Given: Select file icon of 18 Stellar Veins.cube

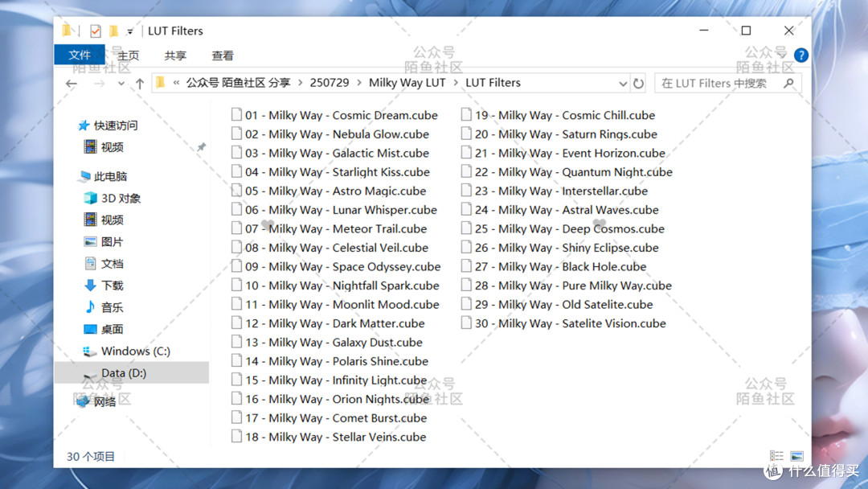Looking at the screenshot, I should tap(236, 437).
